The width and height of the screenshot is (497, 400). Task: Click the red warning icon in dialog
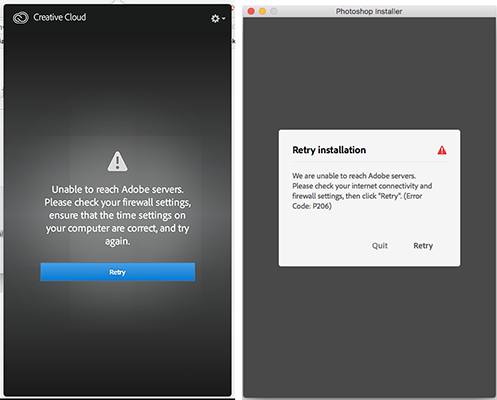[x=442, y=150]
